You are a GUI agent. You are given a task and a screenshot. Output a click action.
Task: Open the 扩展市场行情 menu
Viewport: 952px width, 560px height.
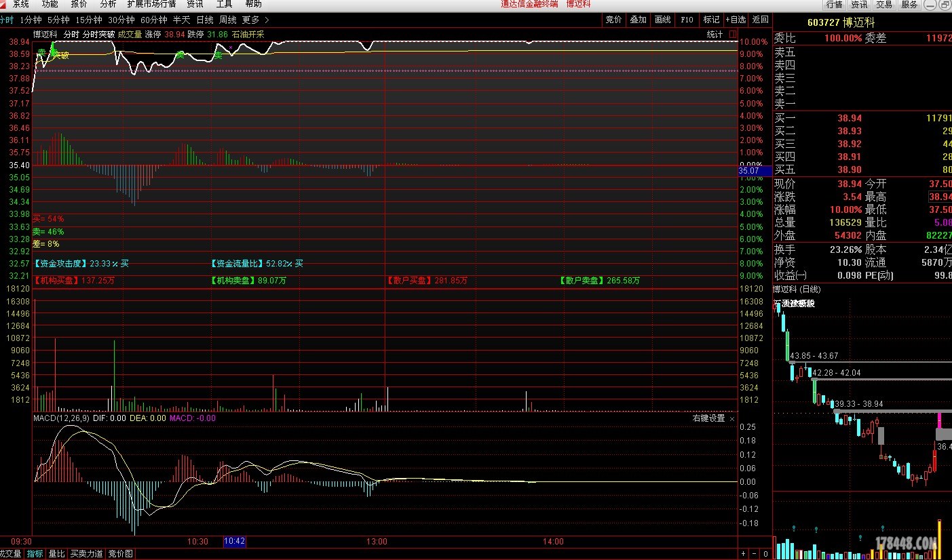coord(151,4)
